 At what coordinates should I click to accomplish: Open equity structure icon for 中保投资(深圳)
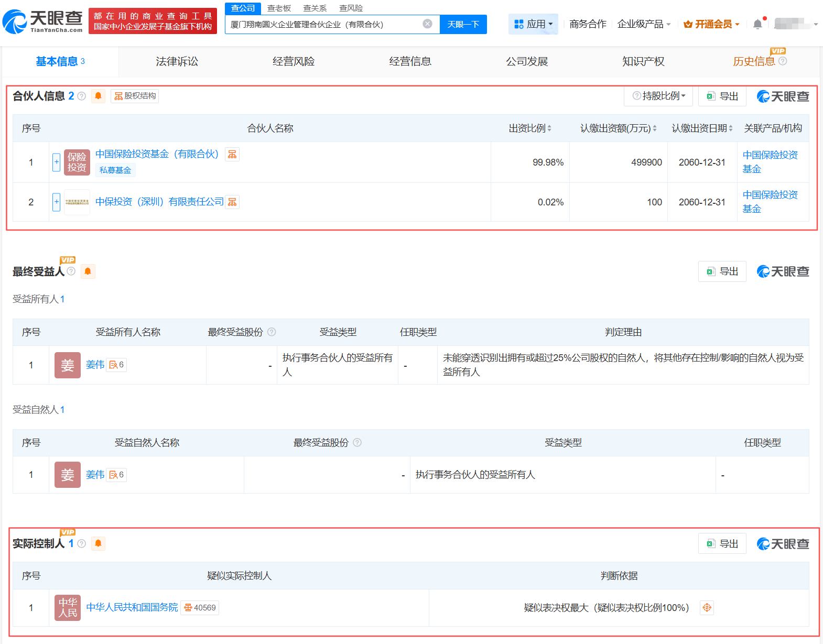(x=232, y=202)
